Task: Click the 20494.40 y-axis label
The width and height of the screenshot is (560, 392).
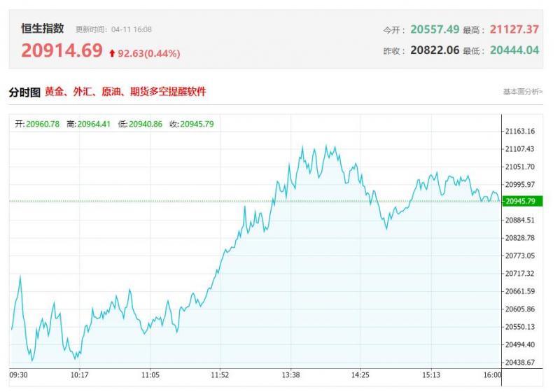Action: pyautogui.click(x=520, y=344)
